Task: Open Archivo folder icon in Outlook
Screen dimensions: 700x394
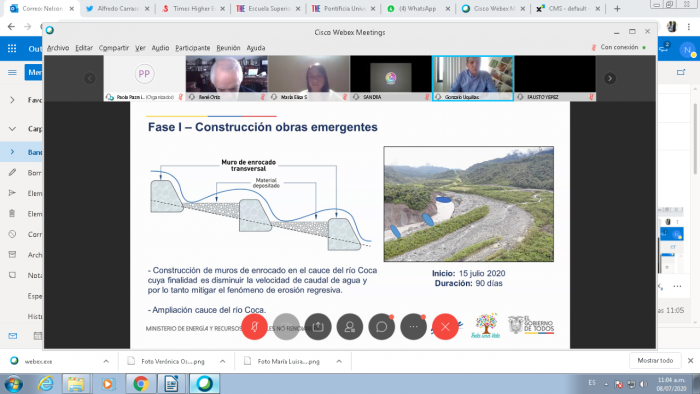Action: (x=12, y=254)
